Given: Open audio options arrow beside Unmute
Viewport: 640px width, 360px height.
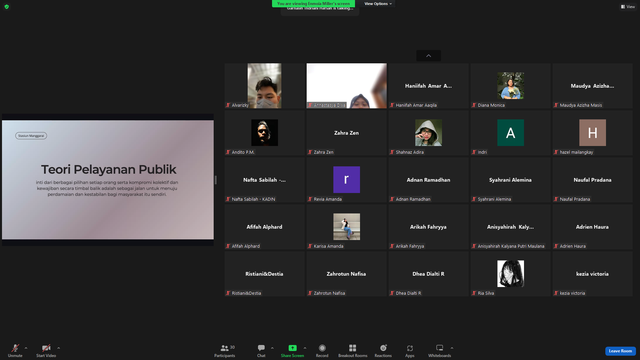Looking at the screenshot, I should (x=26, y=348).
